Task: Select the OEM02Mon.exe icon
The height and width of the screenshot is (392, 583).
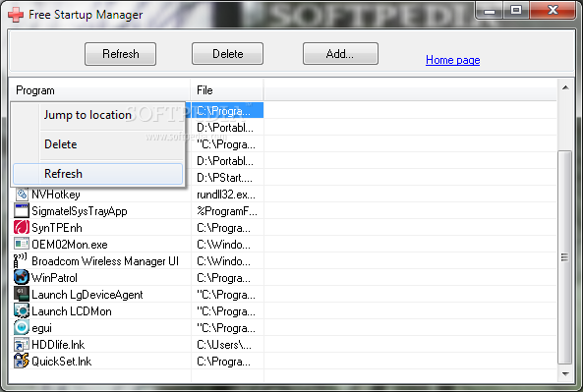Action: (x=22, y=244)
